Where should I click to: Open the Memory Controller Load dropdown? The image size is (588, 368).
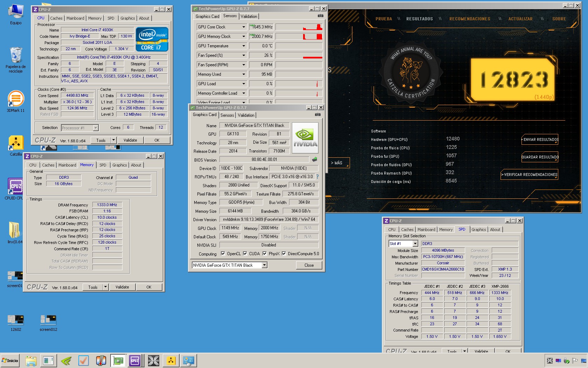(x=244, y=93)
